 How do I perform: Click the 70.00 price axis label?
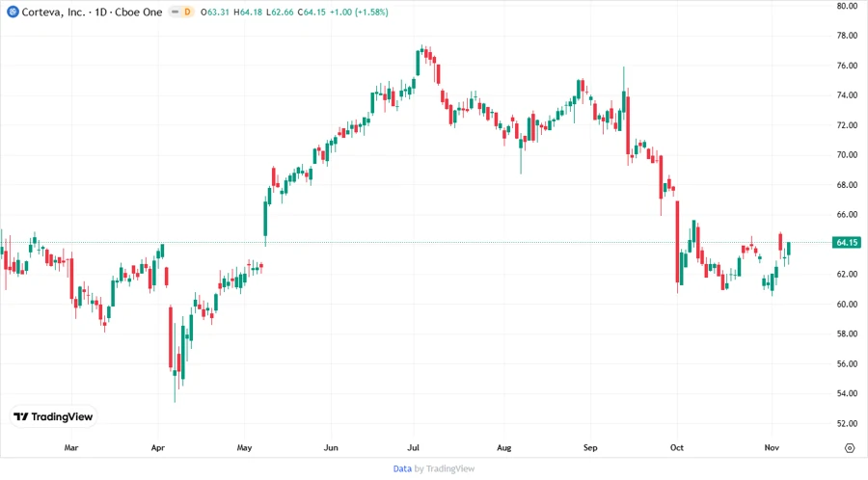pos(847,155)
